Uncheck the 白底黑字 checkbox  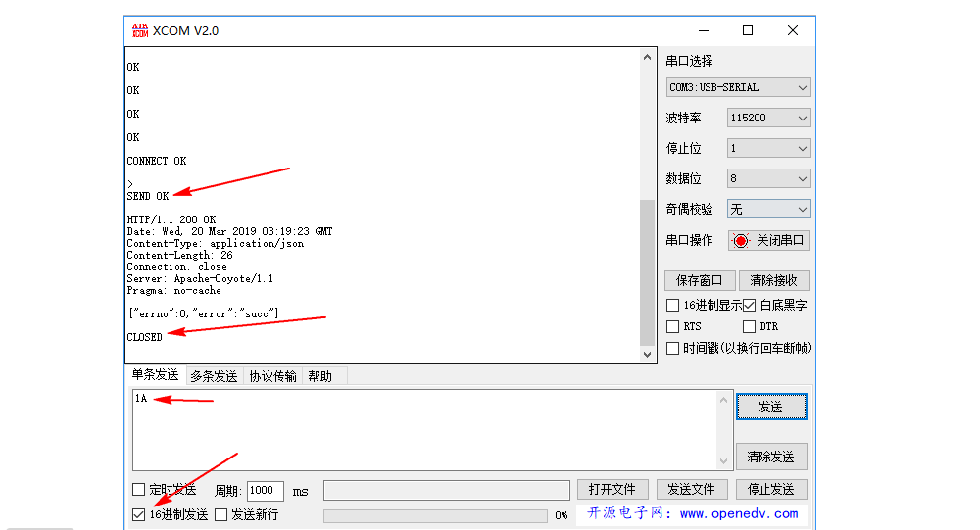pos(749,305)
